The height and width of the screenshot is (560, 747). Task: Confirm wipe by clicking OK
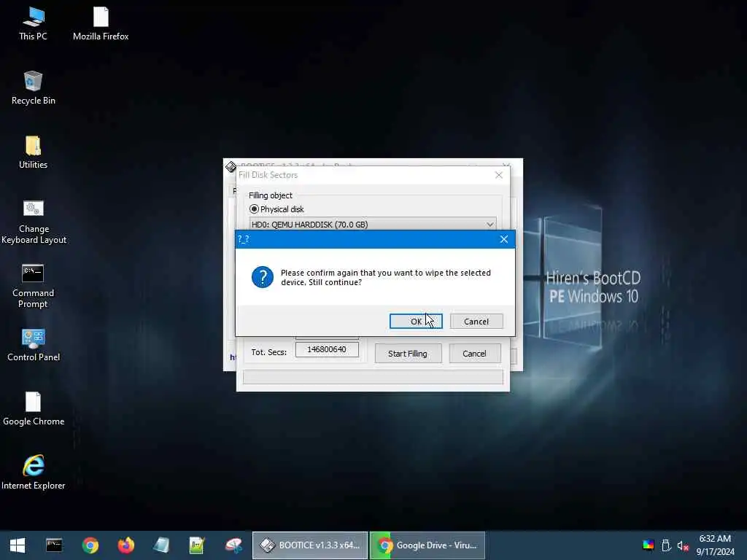pos(416,322)
